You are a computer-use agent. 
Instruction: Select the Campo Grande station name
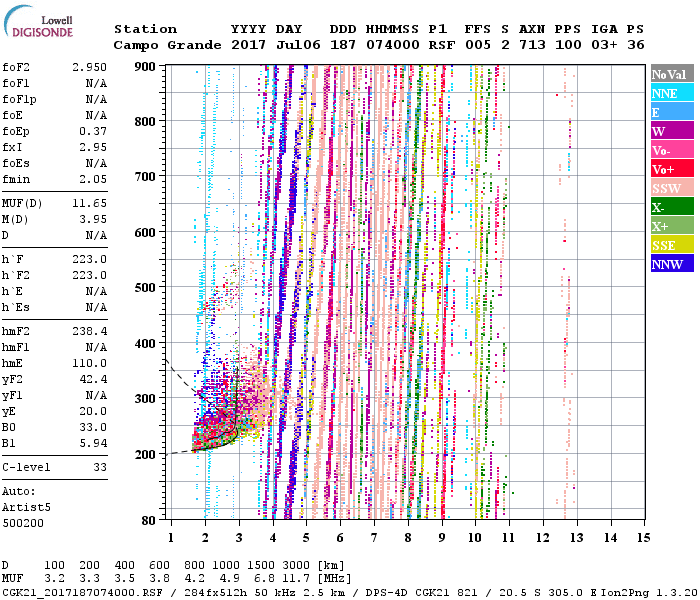pos(164,45)
